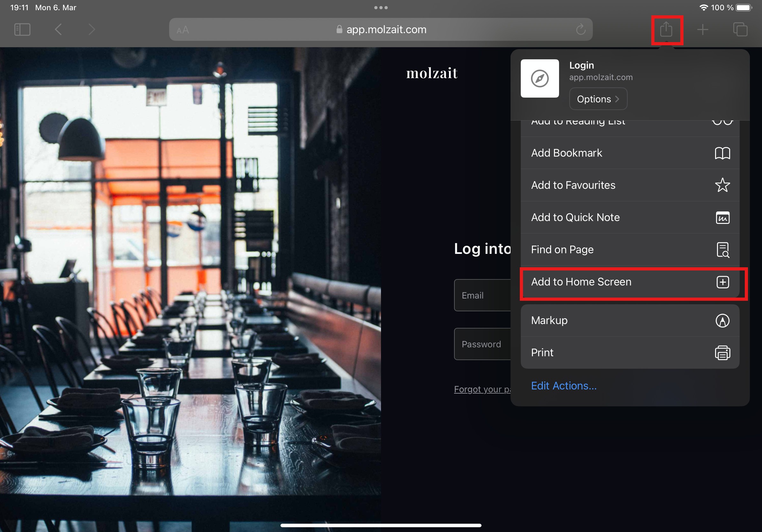The image size is (762, 532).
Task: Click the Quick Note icon
Action: [722, 218]
